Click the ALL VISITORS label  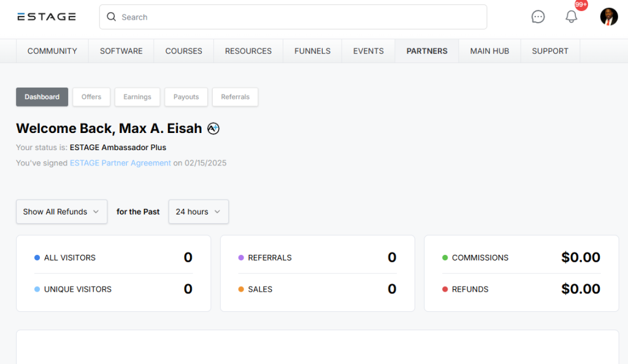point(70,257)
